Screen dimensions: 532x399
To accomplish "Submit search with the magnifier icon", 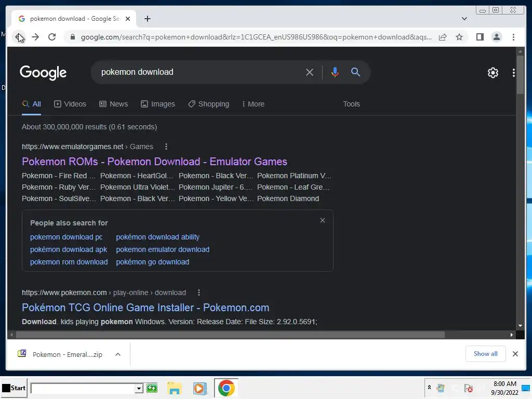I will [x=355, y=72].
